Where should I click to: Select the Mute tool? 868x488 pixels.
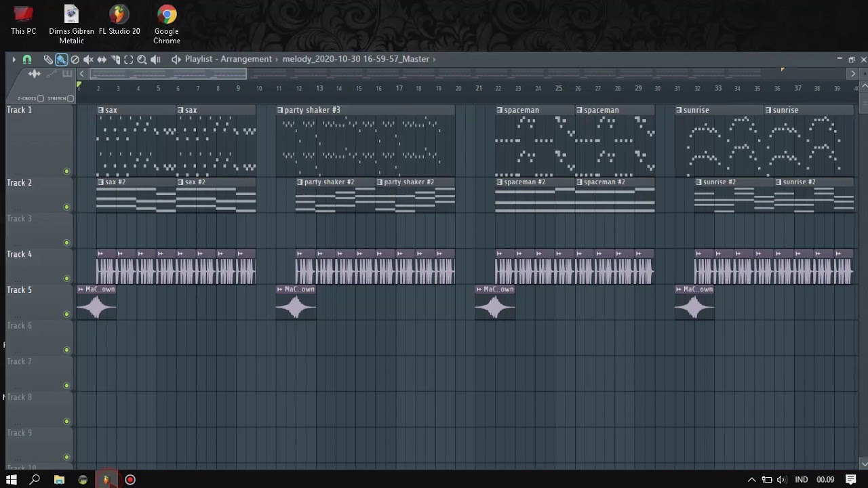88,60
